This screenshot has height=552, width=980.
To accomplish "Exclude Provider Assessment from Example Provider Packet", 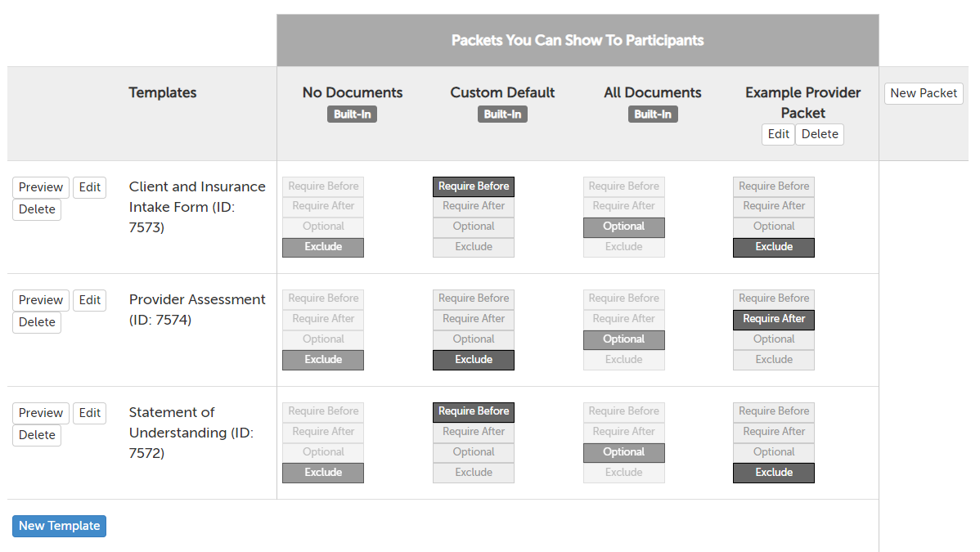I will [x=774, y=360].
